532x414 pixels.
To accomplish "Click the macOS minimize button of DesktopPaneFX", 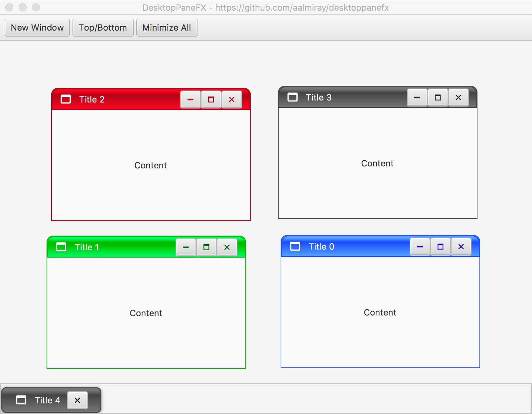I will tap(23, 7).
